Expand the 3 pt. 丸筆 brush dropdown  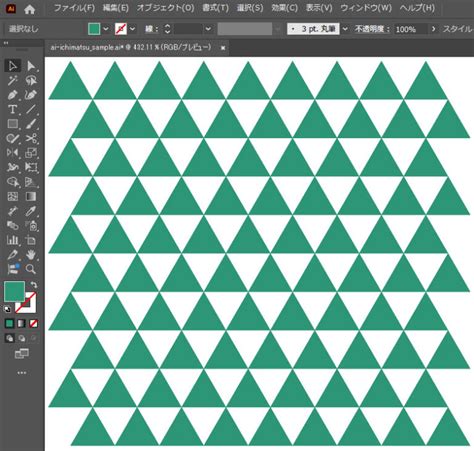click(x=345, y=29)
